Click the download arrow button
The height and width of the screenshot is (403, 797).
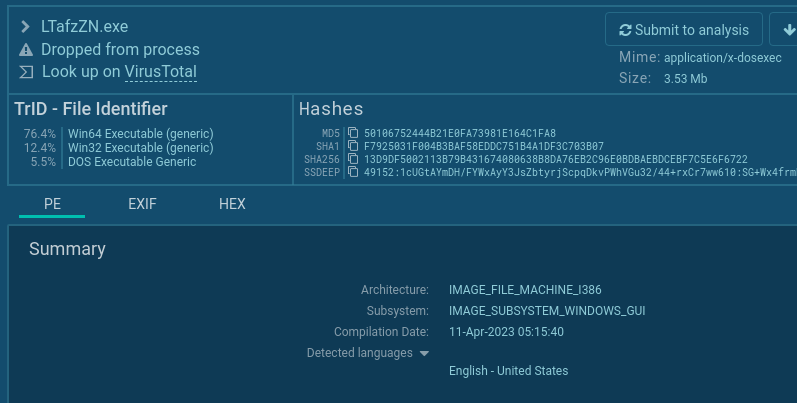pos(783,29)
